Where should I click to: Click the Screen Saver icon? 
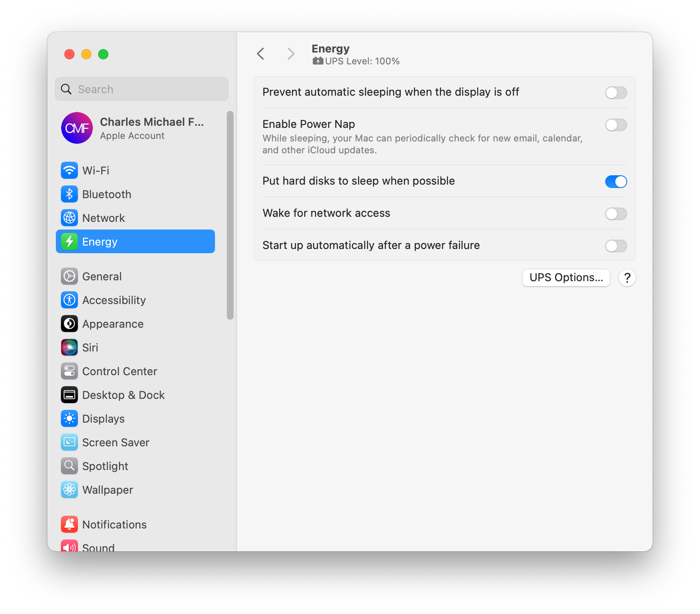coord(69,443)
